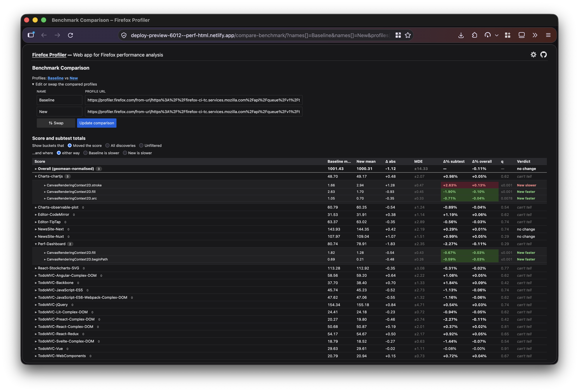
Task: Expand the TodoMVC-jQuery row
Action: tap(36, 305)
